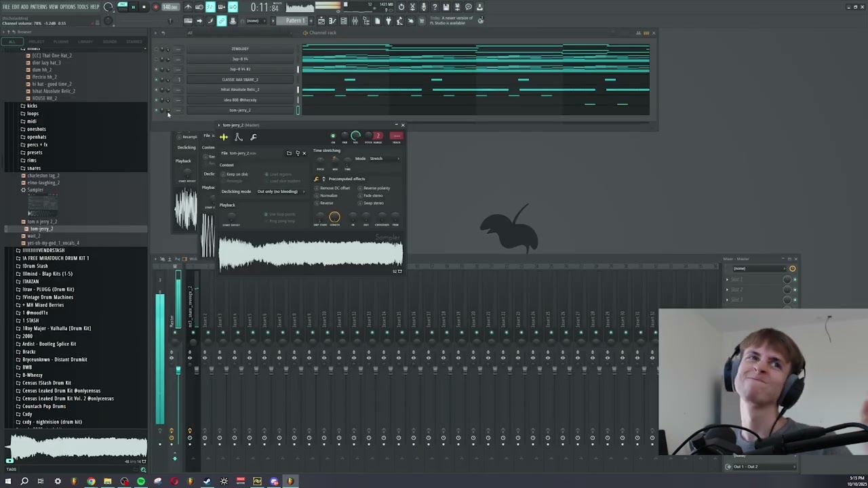
Task: Pause playback using the pause button
Action: point(133,7)
